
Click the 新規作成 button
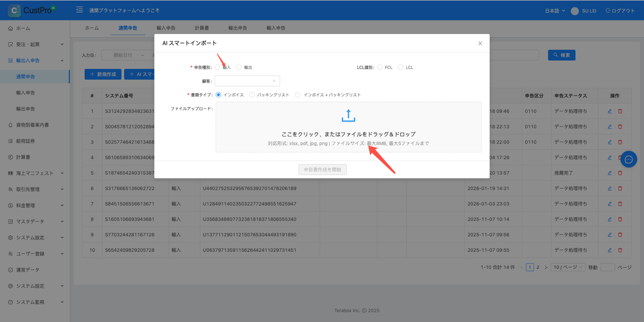[103, 74]
